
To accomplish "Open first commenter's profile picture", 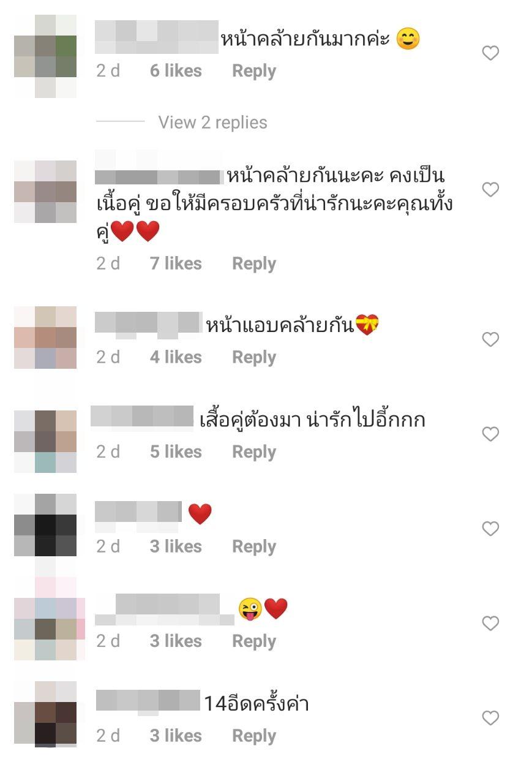I will (x=45, y=56).
